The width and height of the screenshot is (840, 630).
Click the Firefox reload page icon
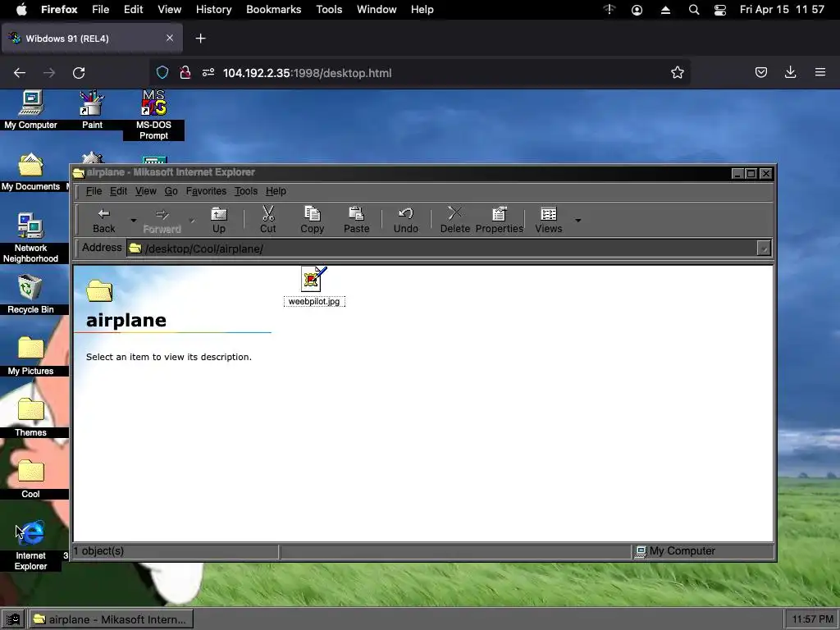[79, 73]
